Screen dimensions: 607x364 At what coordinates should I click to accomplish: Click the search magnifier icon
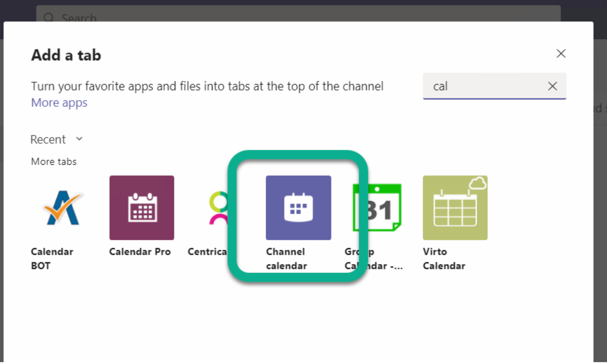point(49,18)
